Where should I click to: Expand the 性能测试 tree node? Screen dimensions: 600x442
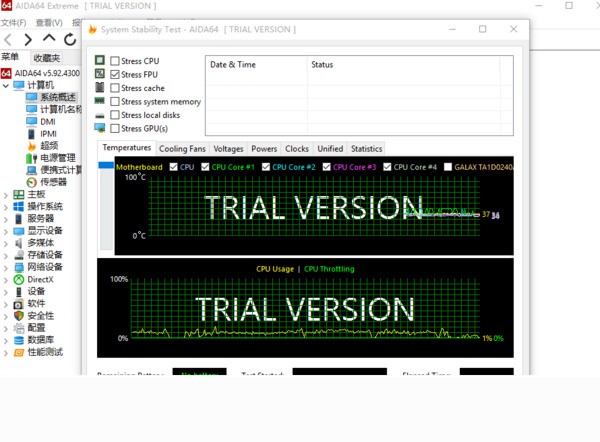[5, 352]
